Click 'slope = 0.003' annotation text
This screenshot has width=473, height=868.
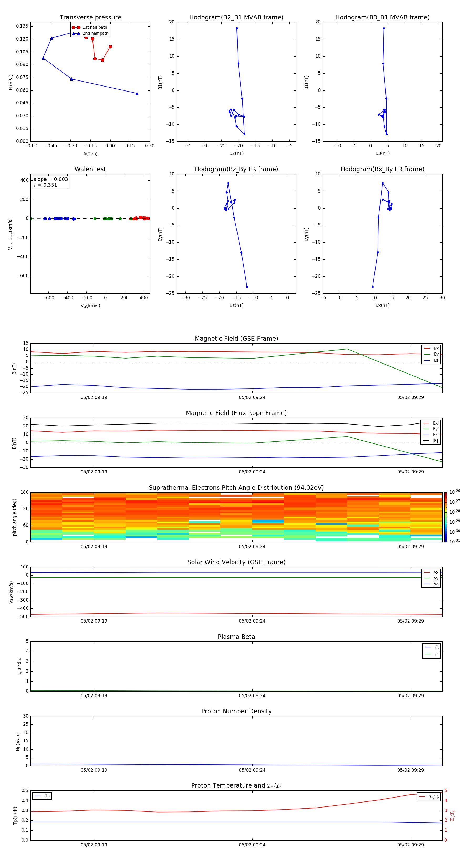point(51,179)
